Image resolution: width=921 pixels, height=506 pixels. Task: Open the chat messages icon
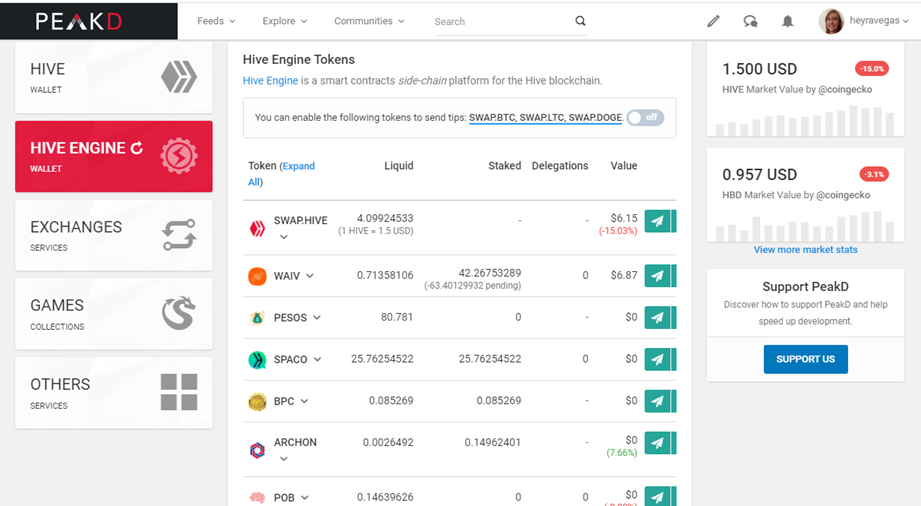click(x=750, y=22)
